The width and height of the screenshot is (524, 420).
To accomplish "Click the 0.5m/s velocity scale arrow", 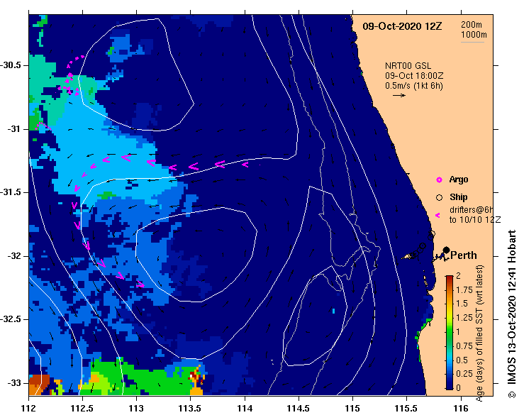I will coord(399,95).
